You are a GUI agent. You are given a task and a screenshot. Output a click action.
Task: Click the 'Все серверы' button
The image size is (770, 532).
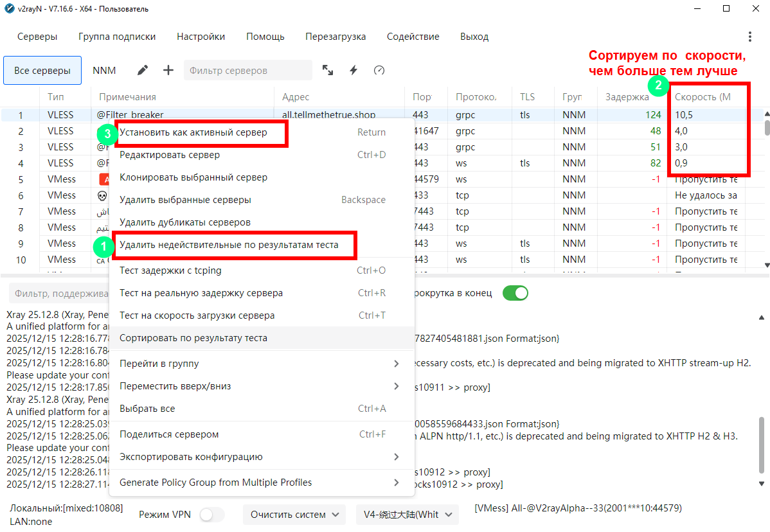pyautogui.click(x=42, y=71)
